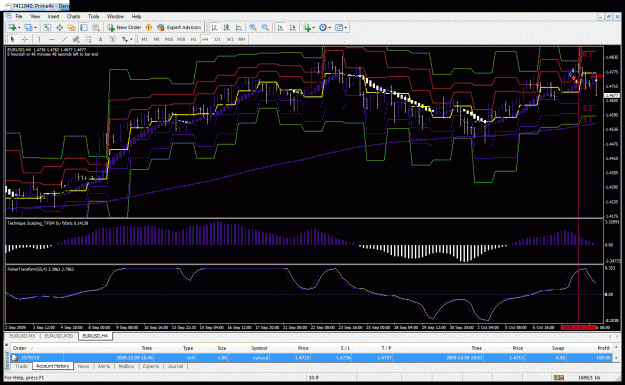The width and height of the screenshot is (625, 385).
Task: Open the Charts menu
Action: 73,16
